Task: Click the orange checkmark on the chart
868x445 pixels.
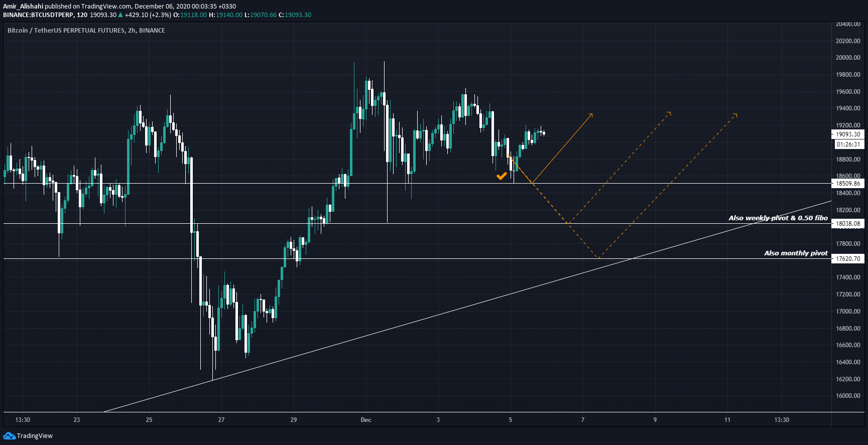Action: pos(502,176)
